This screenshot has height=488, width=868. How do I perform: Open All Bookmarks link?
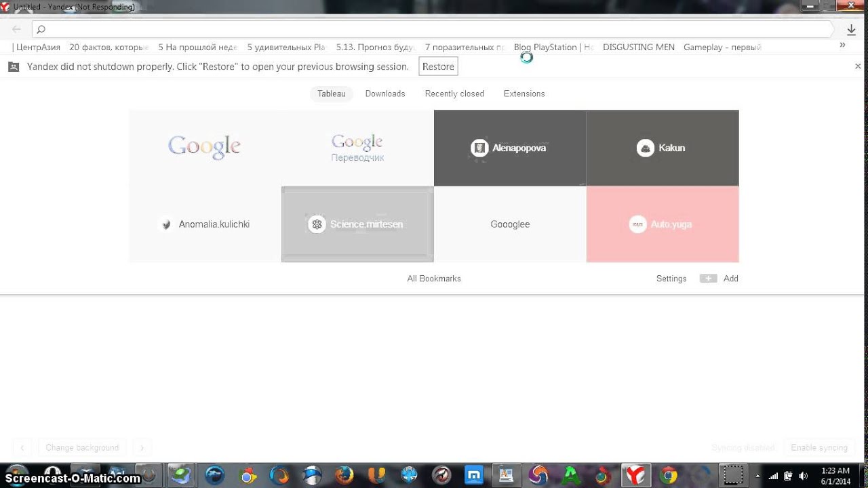coord(434,279)
